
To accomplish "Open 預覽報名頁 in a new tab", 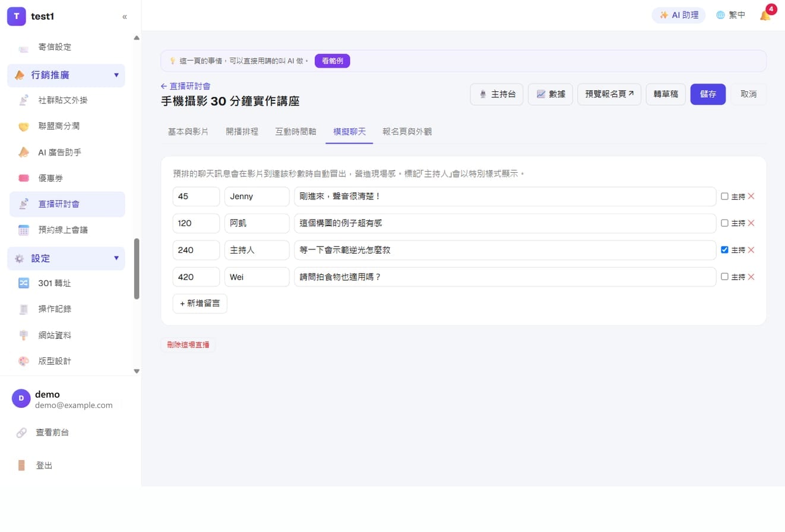I will click(609, 94).
